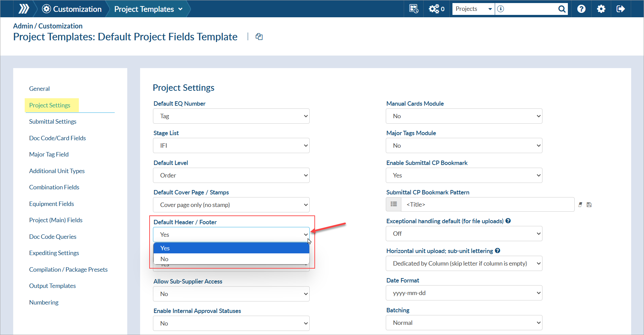Open the Date Format dropdown

click(464, 293)
